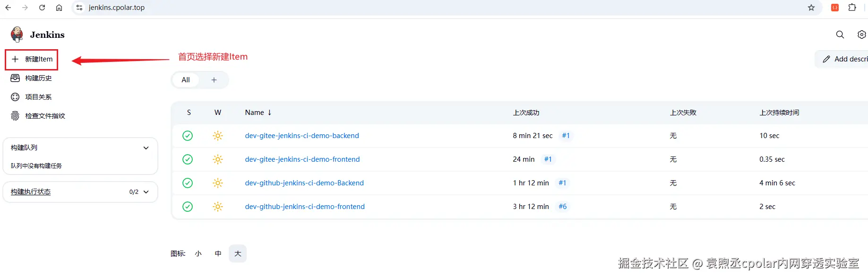Collapse the 构建队列 panel chevron
868x279 pixels.
[146, 148]
